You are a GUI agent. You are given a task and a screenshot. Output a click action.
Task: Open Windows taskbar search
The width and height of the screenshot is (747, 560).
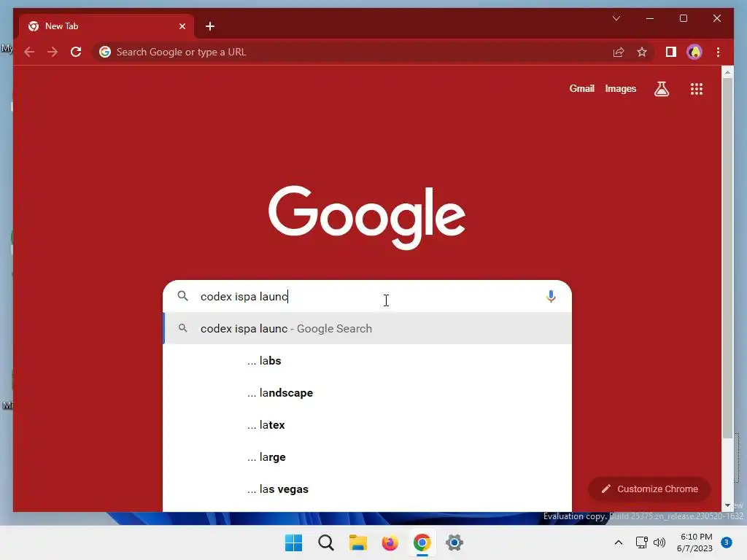[x=326, y=542]
